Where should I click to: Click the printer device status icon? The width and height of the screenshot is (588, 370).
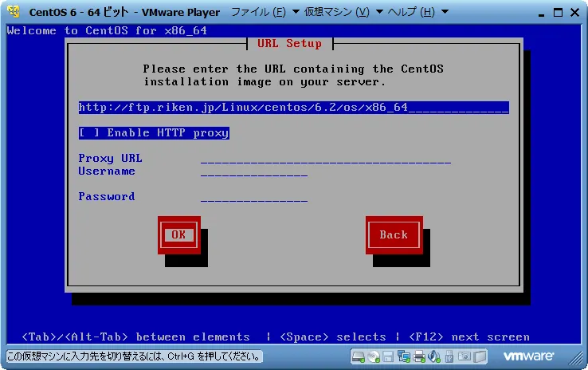coord(418,356)
